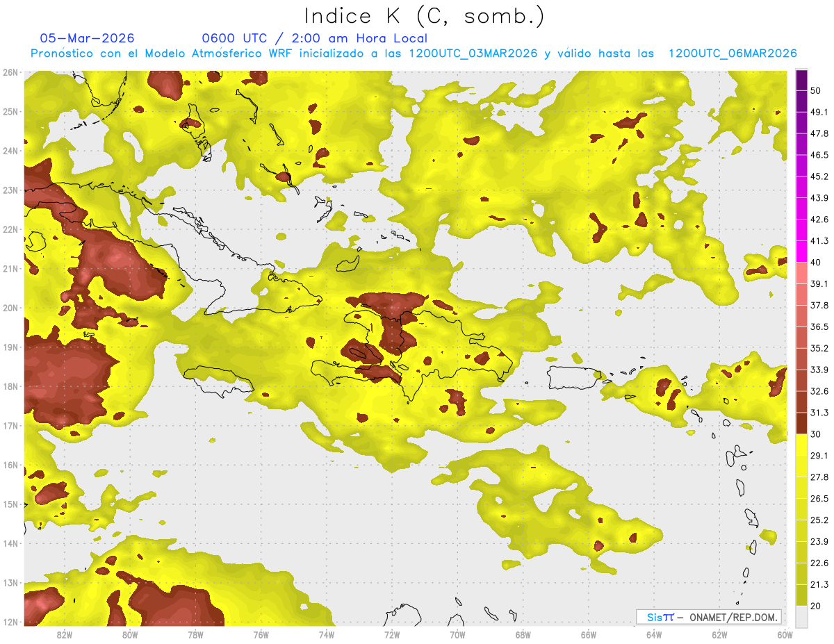Click the colorbar value '46.5'
Image resolution: width=834 pixels, height=644 pixels.
point(819,155)
